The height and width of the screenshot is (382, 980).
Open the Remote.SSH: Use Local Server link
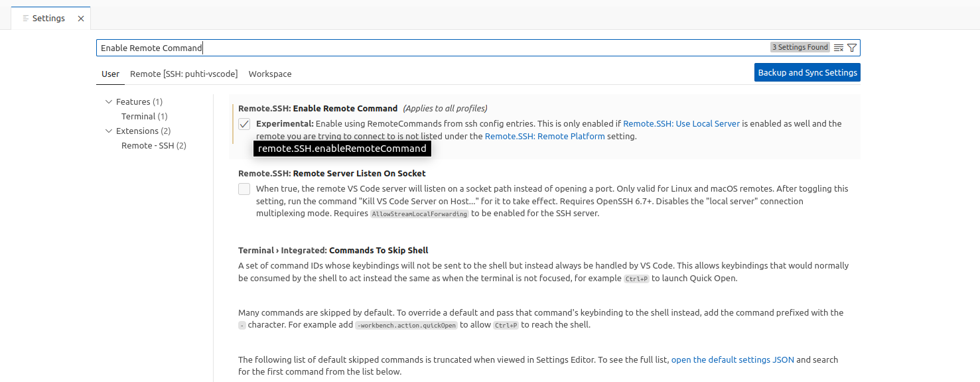681,123
